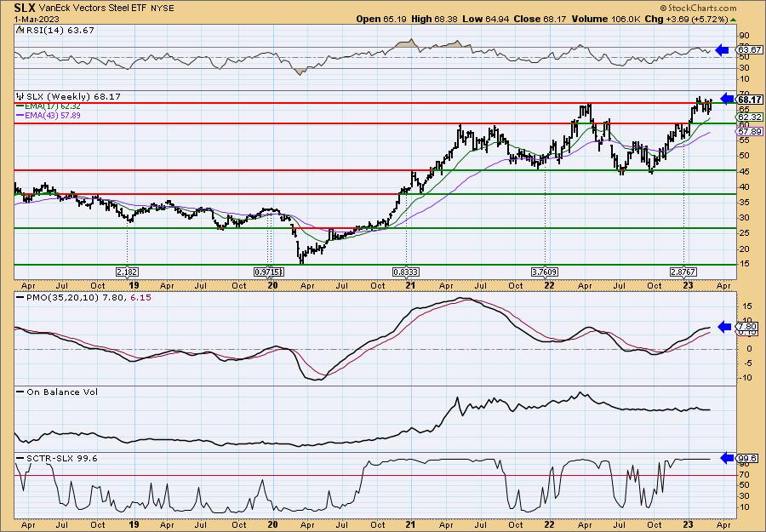Screen dimensions: 766x532
Task: Click the Close 68.17 value in header
Action: (540, 19)
